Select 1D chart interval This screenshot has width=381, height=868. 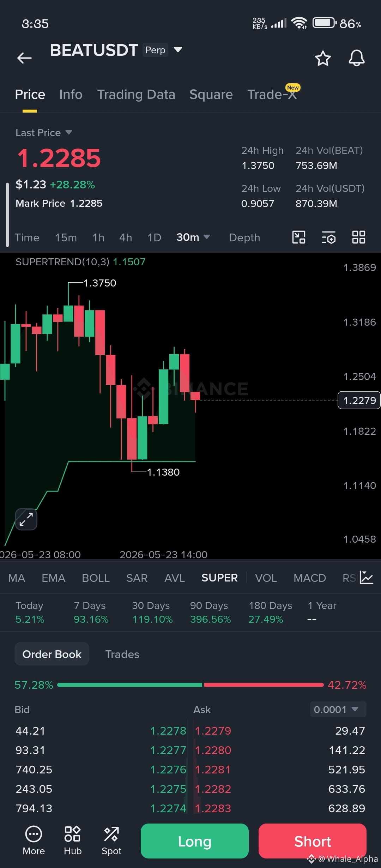click(154, 237)
